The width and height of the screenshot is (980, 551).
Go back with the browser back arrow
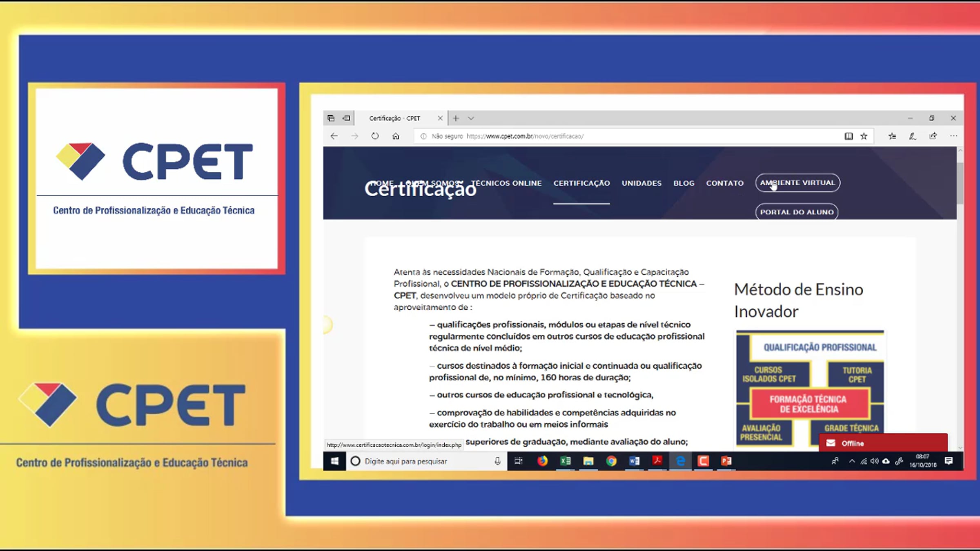pyautogui.click(x=334, y=136)
